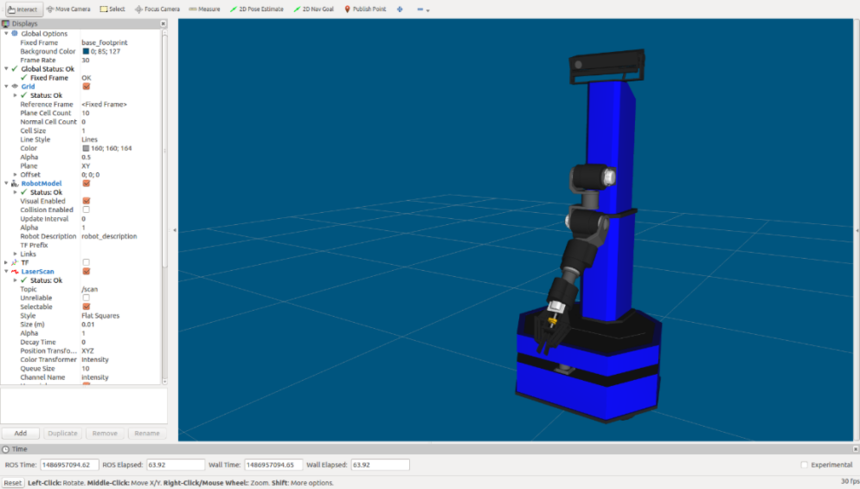
Task: Toggle the LaserScan display checkbox
Action: click(86, 271)
